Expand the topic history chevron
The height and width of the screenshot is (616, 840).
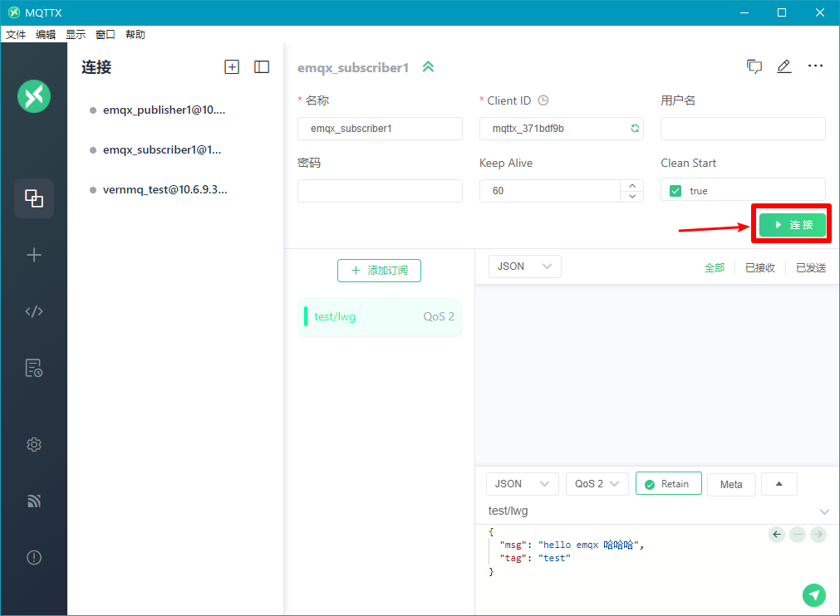(x=824, y=512)
